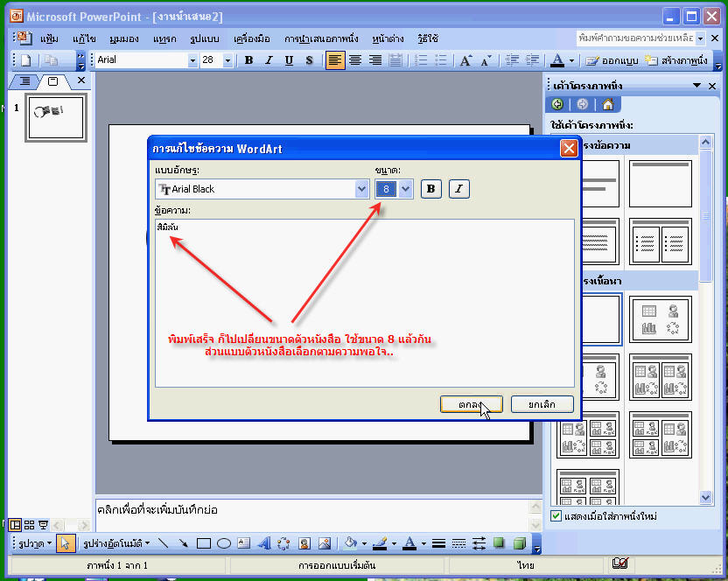Viewport: 728px width, 581px height.
Task: Open the Fill Color dropdown arrow
Action: 364,542
